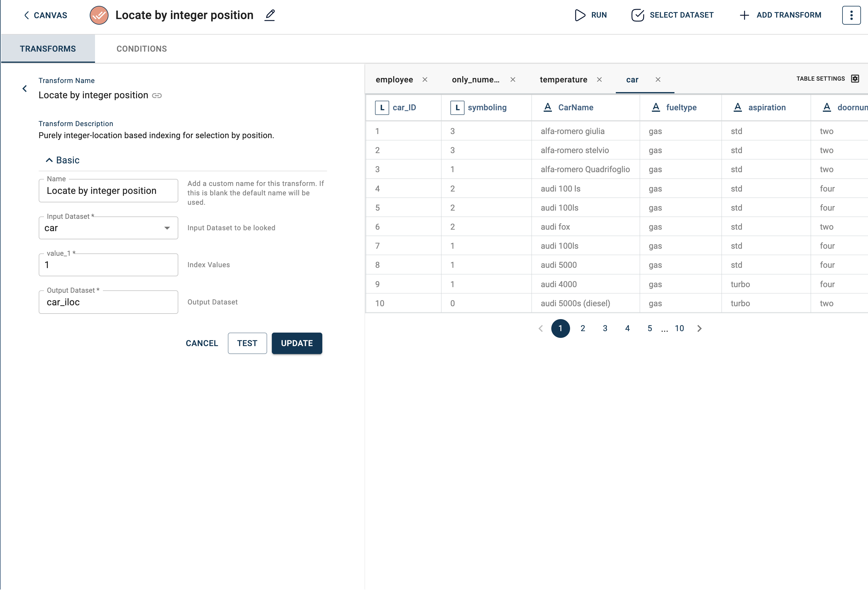Go to next page arrow

pos(699,329)
